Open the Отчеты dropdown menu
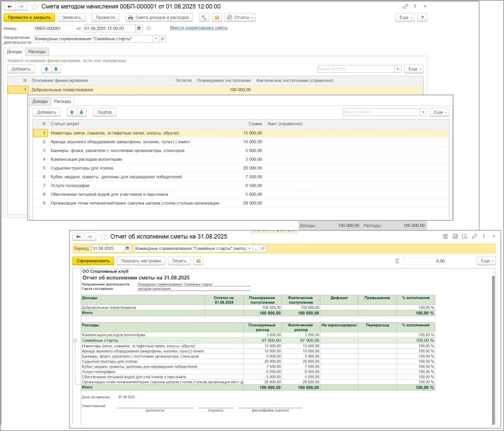Image resolution: width=504 pixels, height=431 pixels. click(240, 17)
